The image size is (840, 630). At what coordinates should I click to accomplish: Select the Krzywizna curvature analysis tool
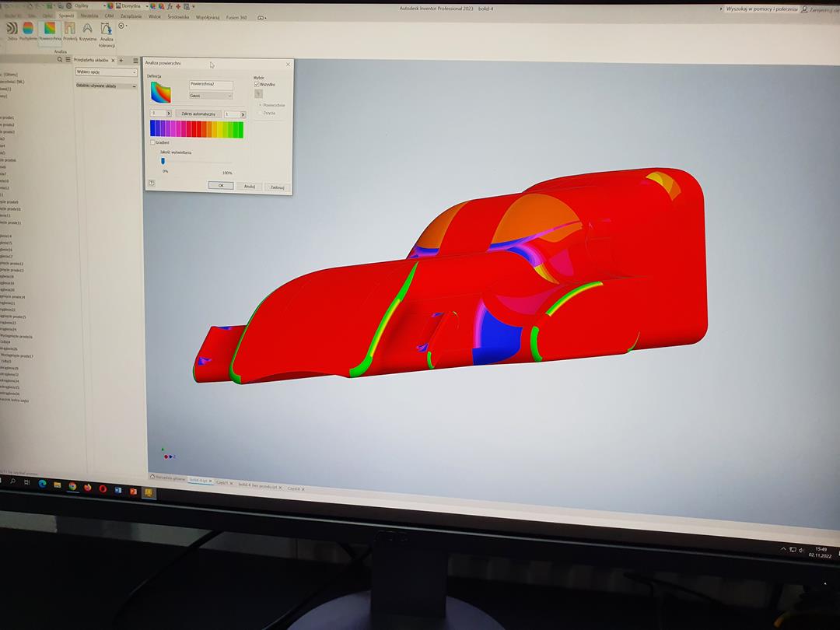click(x=87, y=32)
